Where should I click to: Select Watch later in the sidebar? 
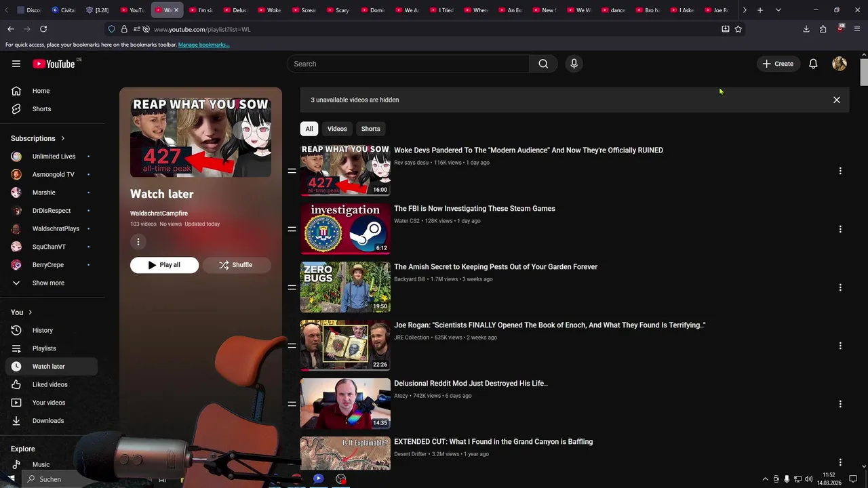click(x=52, y=367)
